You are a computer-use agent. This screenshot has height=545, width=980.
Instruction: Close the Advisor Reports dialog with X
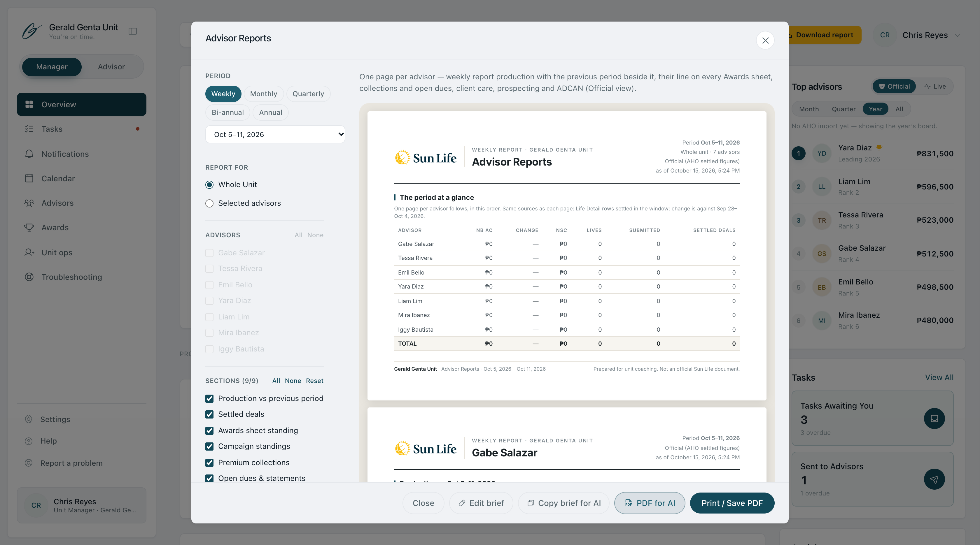point(765,40)
